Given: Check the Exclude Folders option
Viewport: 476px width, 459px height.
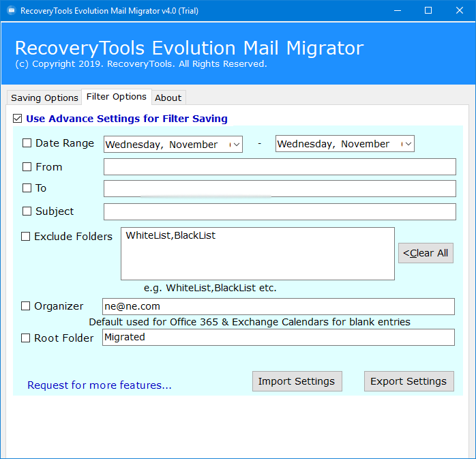Looking at the screenshot, I should tap(25, 236).
